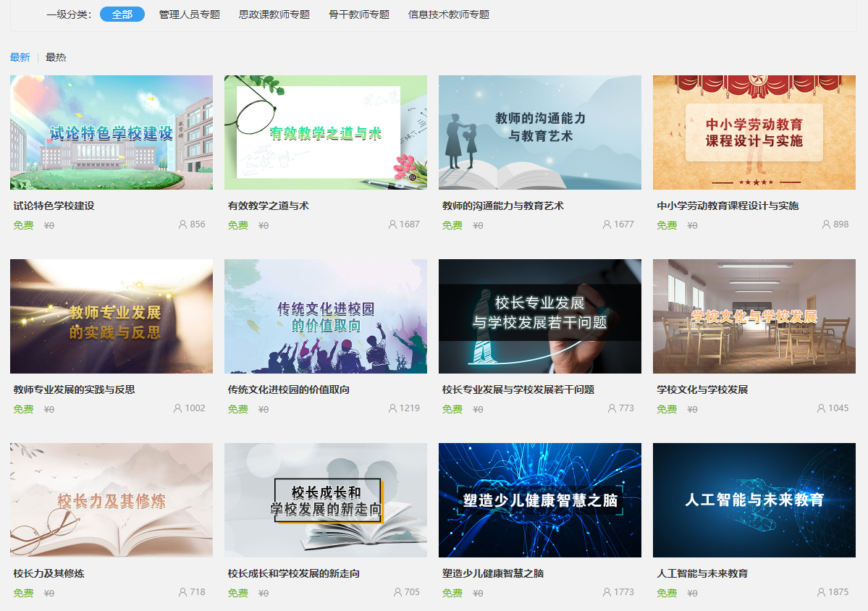Sort courses by 最新
Image resolution: width=868 pixels, height=611 pixels.
click(20, 57)
